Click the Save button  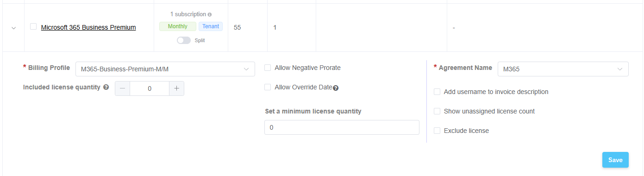pos(615,160)
